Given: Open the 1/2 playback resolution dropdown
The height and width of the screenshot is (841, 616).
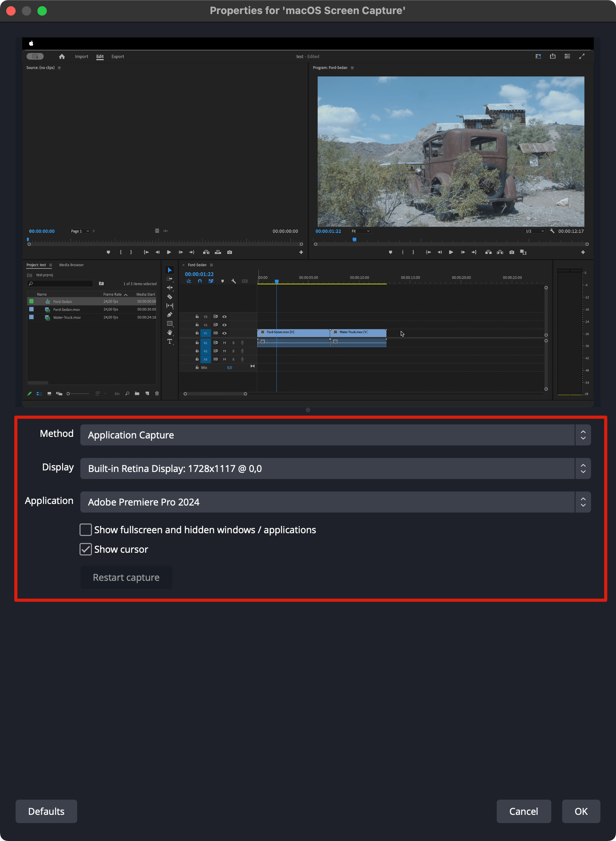Looking at the screenshot, I should pyautogui.click(x=534, y=231).
